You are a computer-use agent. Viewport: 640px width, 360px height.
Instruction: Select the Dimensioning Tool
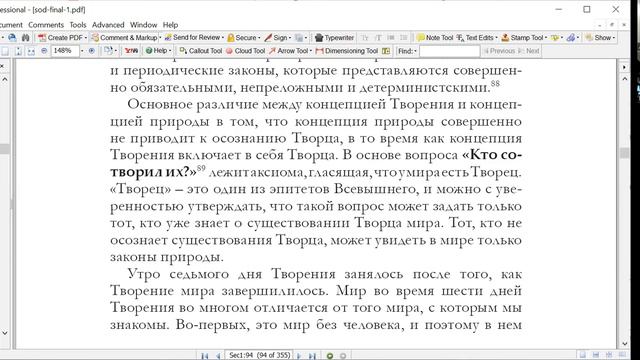click(347, 51)
